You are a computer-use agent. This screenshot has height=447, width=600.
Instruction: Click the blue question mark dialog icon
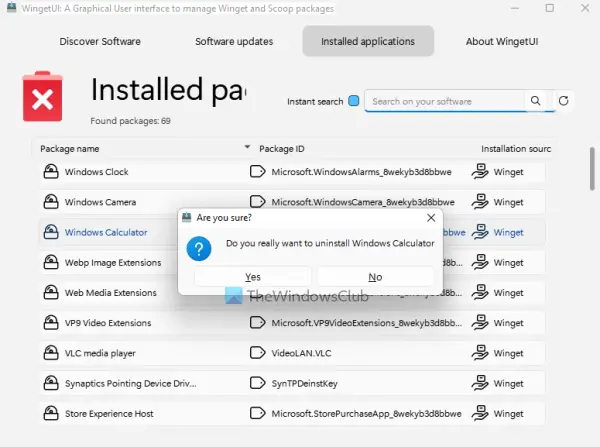(x=199, y=249)
